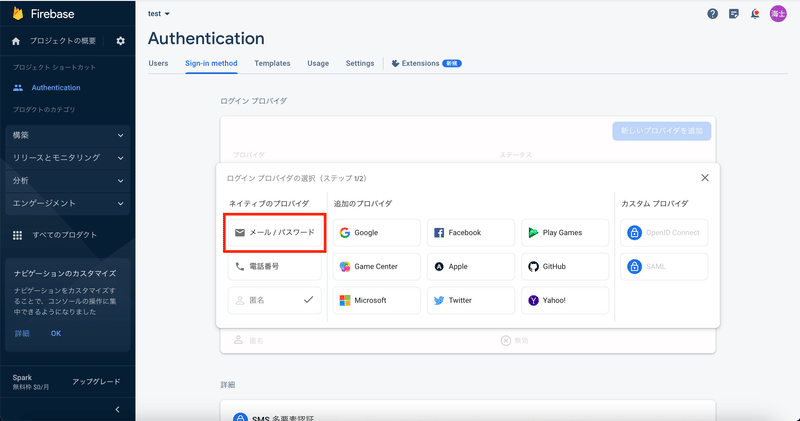Open the help question mark icon
Screen dimensions: 800x421
tap(713, 14)
